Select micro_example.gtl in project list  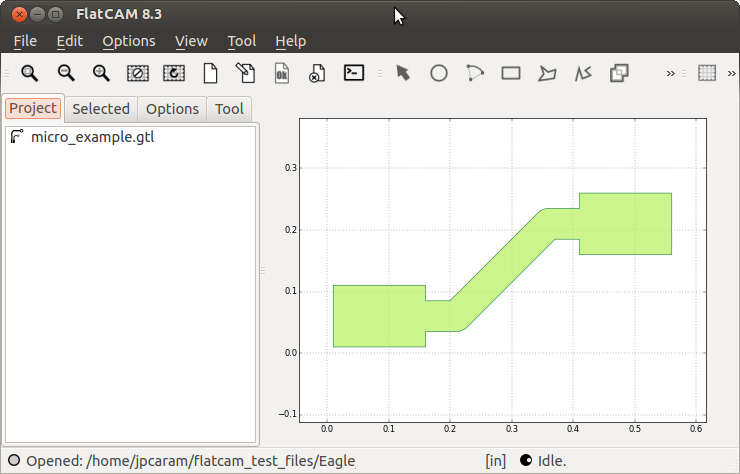(x=92, y=136)
